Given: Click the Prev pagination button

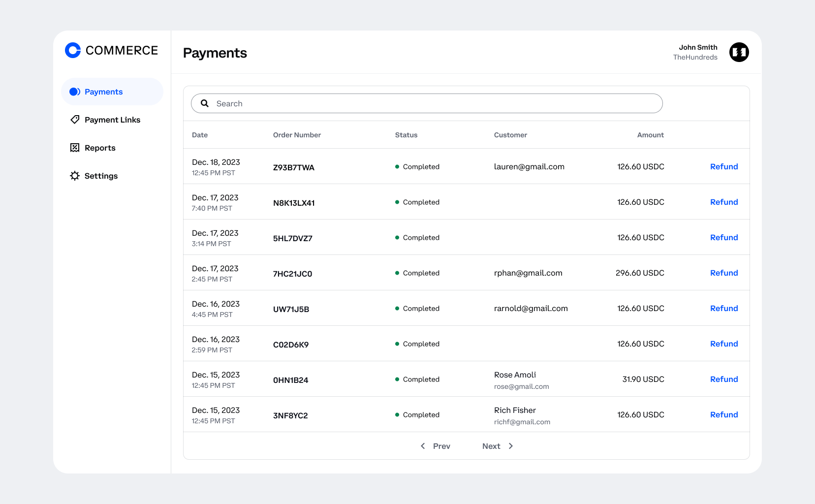Looking at the screenshot, I should click(441, 446).
